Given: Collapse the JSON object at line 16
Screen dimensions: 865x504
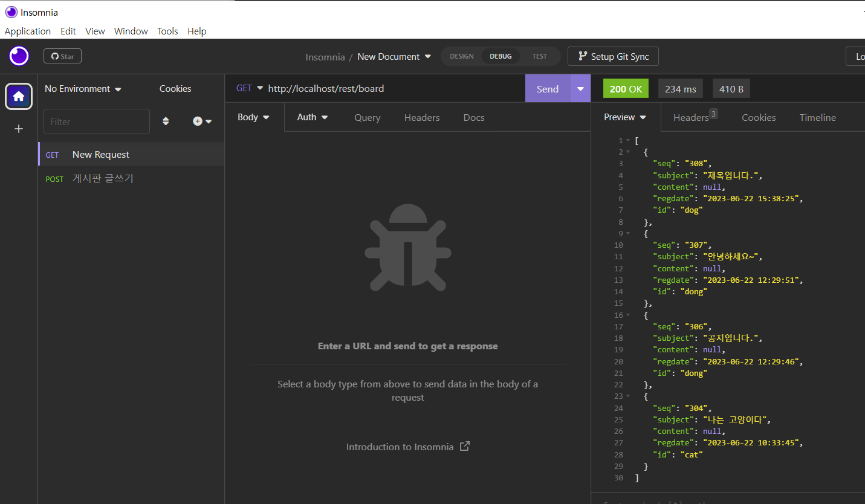Looking at the screenshot, I should (x=628, y=315).
